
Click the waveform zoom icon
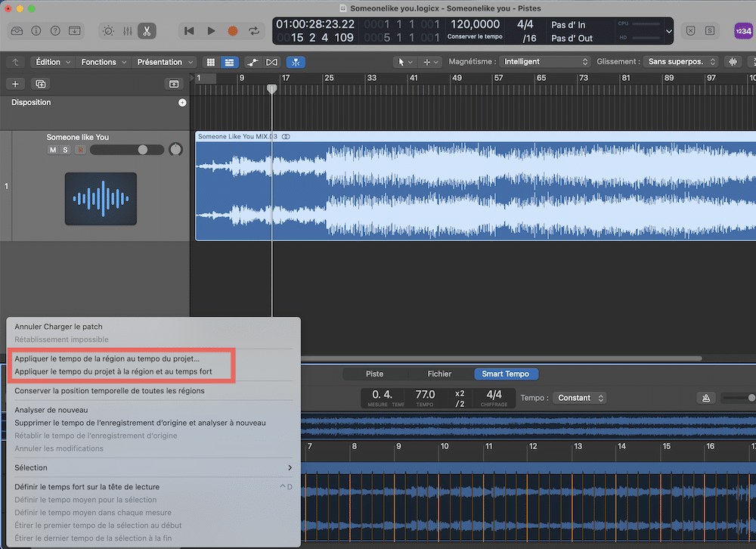pos(733,62)
